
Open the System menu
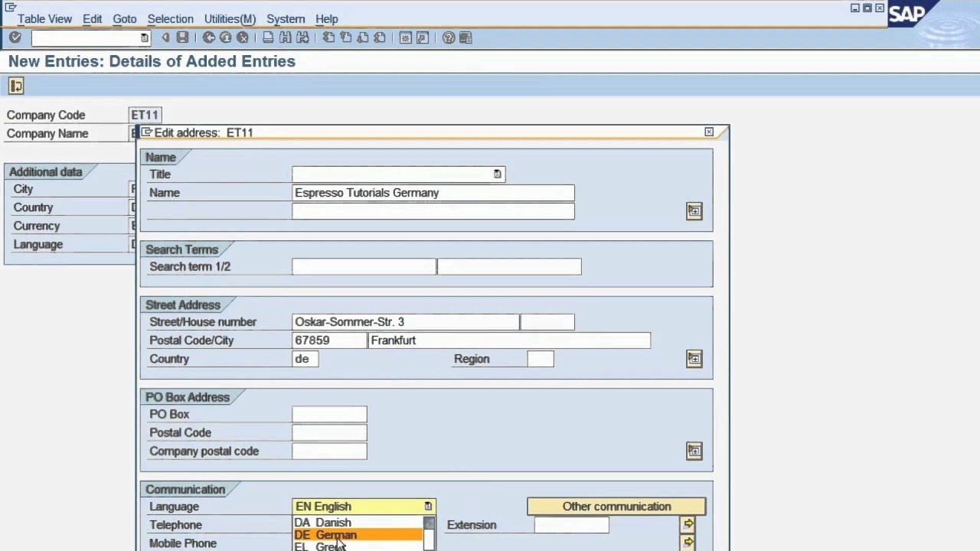pos(286,18)
